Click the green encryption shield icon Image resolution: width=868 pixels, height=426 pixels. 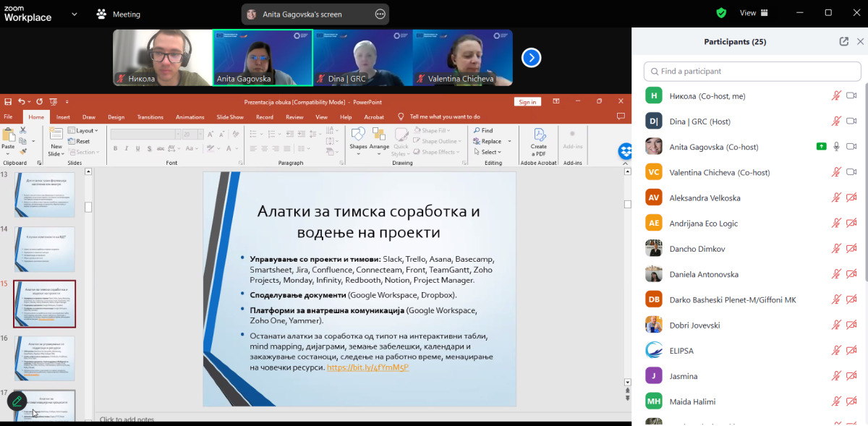click(x=721, y=13)
